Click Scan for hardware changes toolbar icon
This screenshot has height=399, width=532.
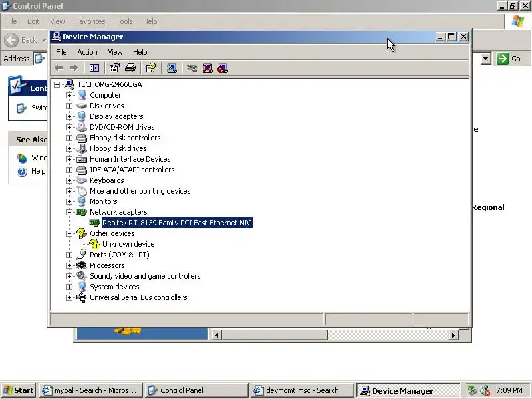172,68
